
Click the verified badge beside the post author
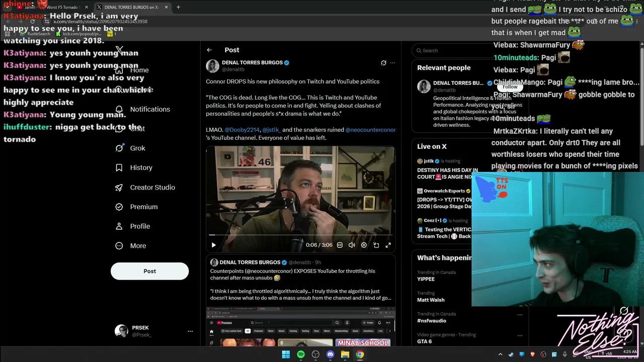pos(287,63)
